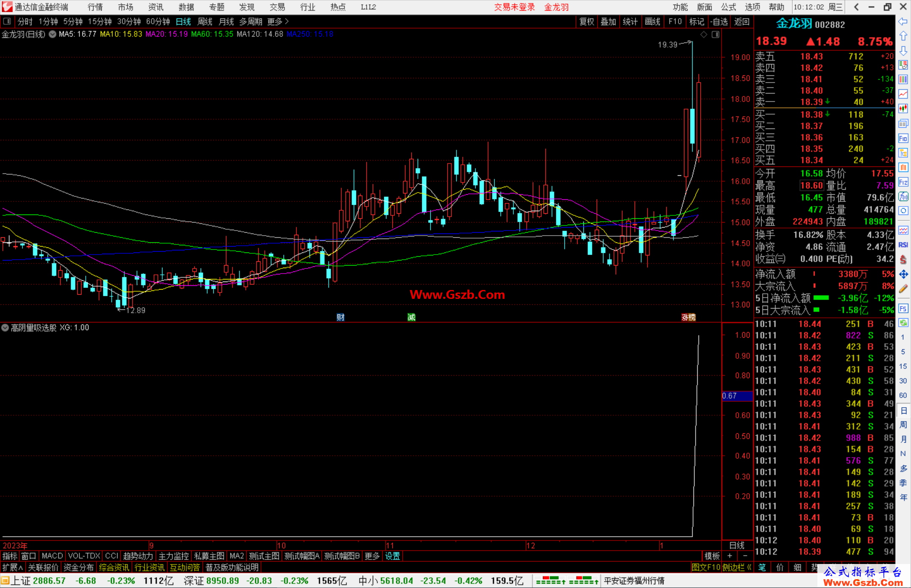Open the line chart icon in sidebar
The image size is (911, 588).
click(x=903, y=94)
